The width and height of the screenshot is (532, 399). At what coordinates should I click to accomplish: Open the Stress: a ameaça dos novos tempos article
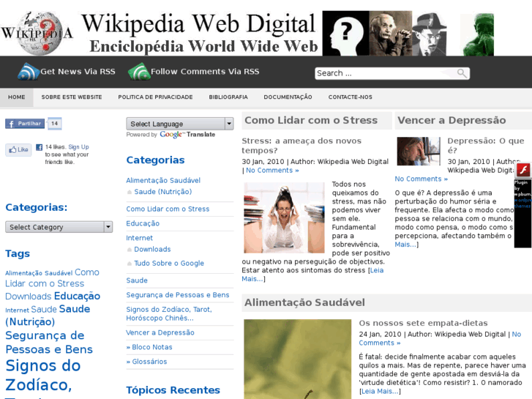click(301, 146)
